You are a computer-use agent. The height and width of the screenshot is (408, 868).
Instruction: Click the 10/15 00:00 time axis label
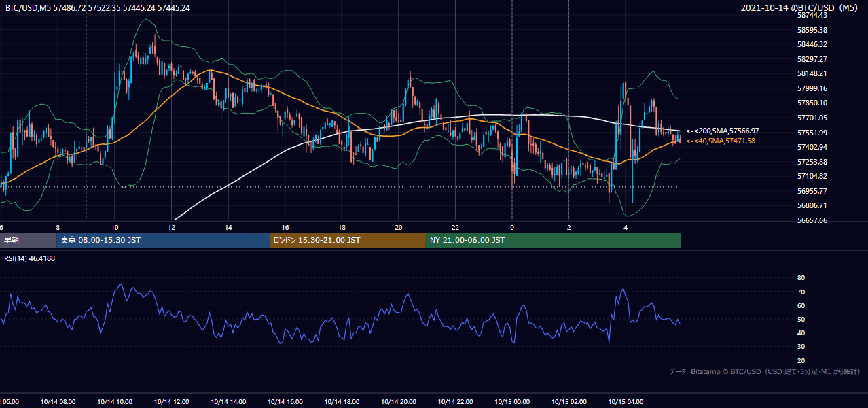513,402
